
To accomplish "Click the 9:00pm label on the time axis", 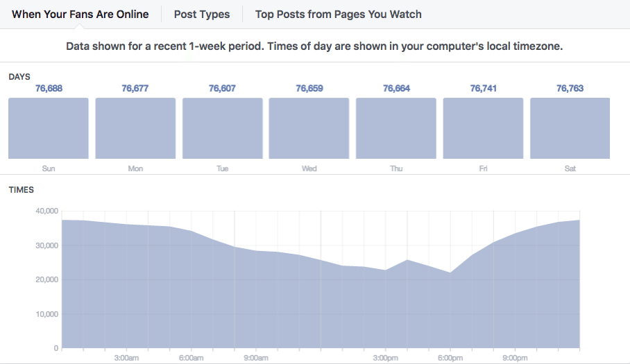I will click(515, 358).
